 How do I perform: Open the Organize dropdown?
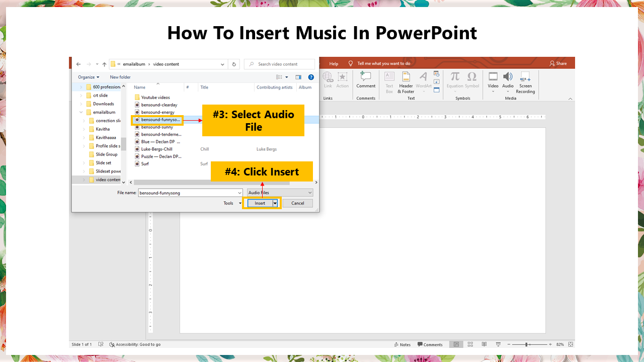tap(89, 77)
